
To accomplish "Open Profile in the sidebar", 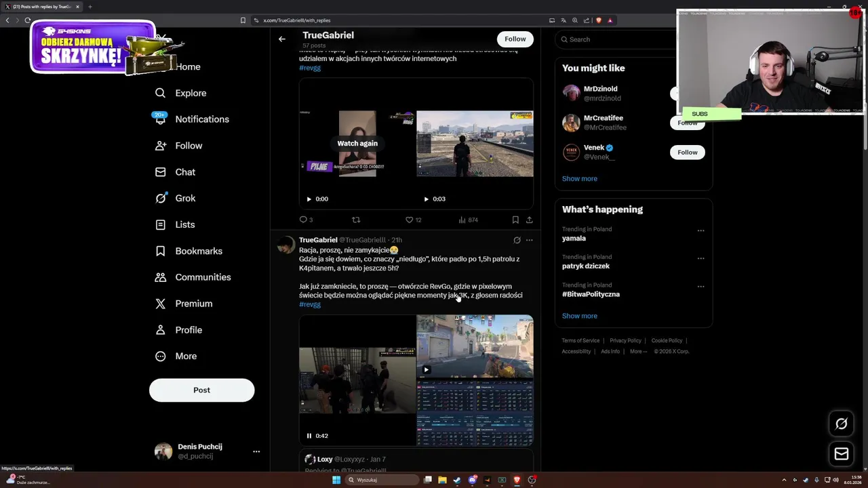I will click(178, 330).
